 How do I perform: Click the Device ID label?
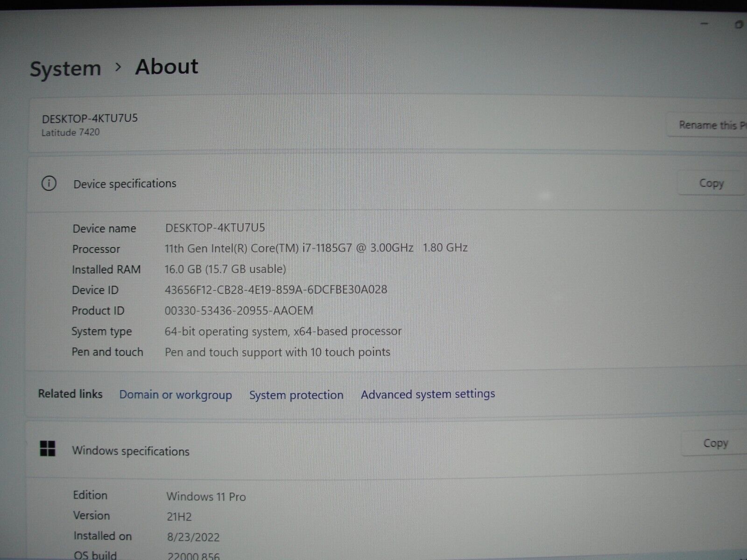click(95, 290)
